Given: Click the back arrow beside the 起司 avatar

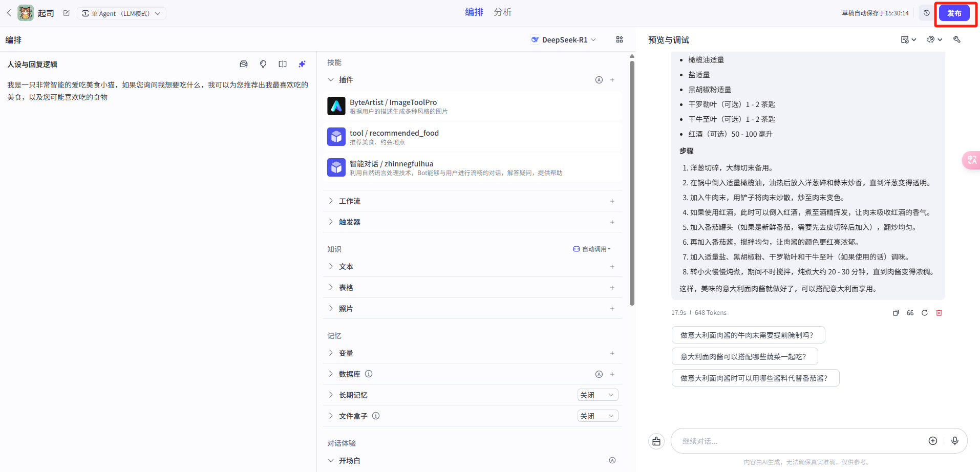Looking at the screenshot, I should (9, 13).
